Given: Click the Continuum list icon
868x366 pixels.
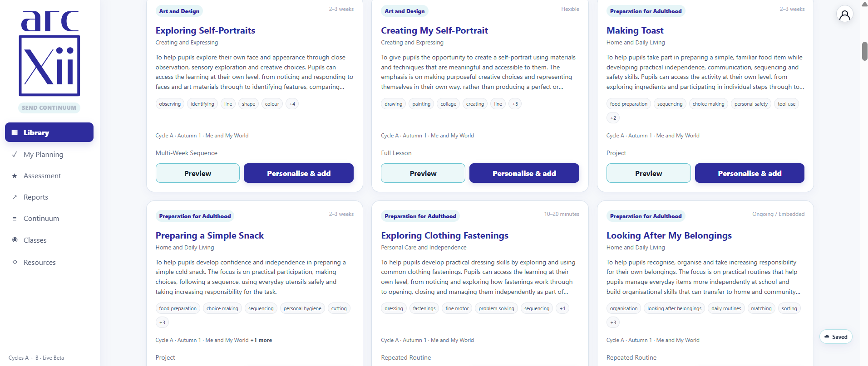Looking at the screenshot, I should [15, 219].
